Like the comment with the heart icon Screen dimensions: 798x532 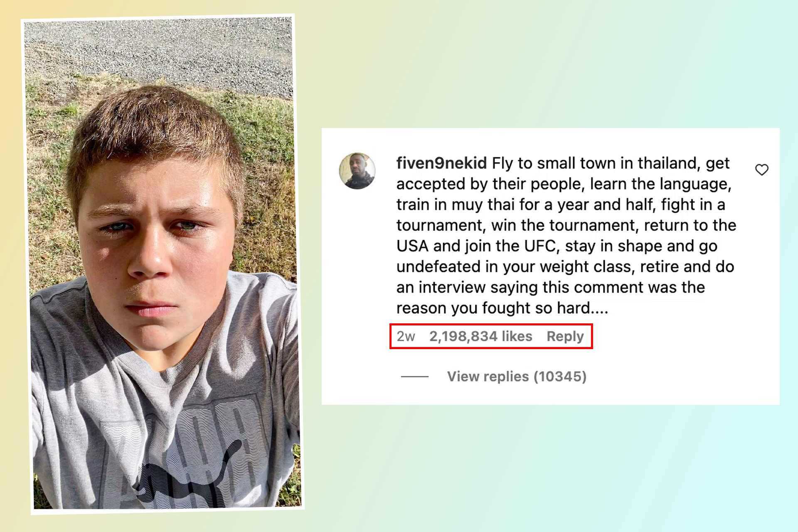(x=761, y=170)
